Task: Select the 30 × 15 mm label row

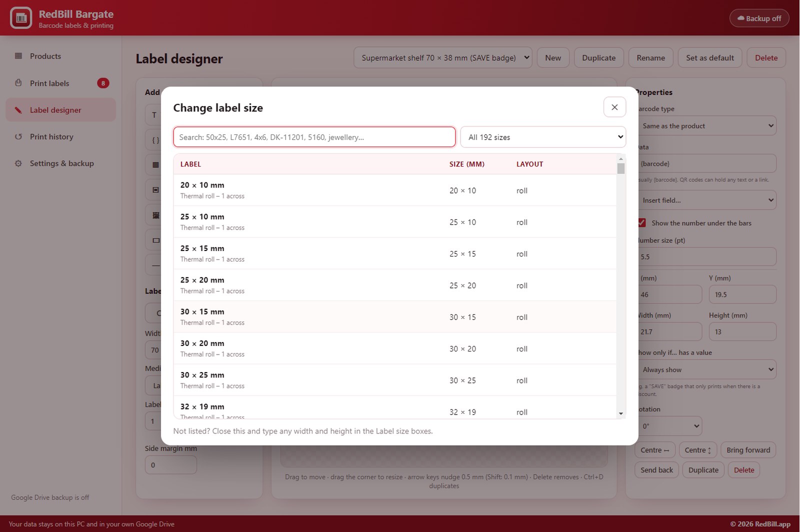Action: click(x=395, y=316)
